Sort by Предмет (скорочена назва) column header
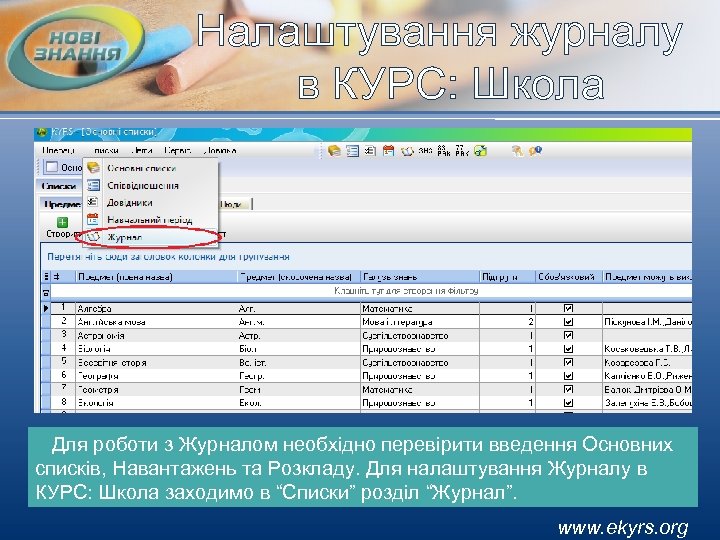The image size is (720, 540). coord(298,277)
